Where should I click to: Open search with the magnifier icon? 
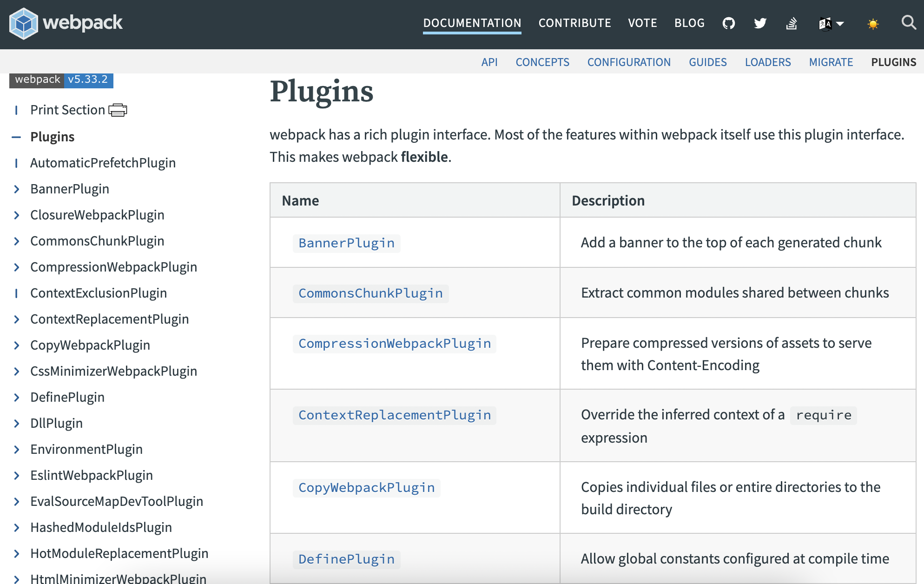tap(909, 22)
